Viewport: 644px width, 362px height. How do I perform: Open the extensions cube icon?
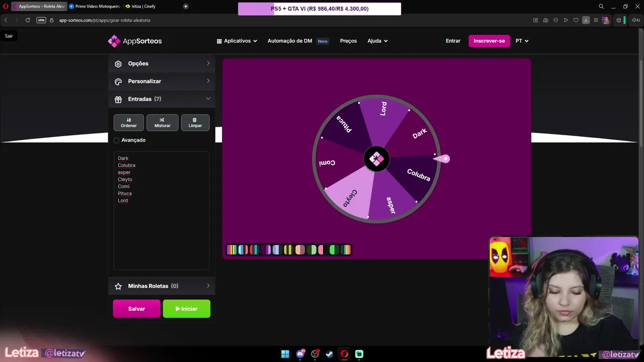point(619,20)
